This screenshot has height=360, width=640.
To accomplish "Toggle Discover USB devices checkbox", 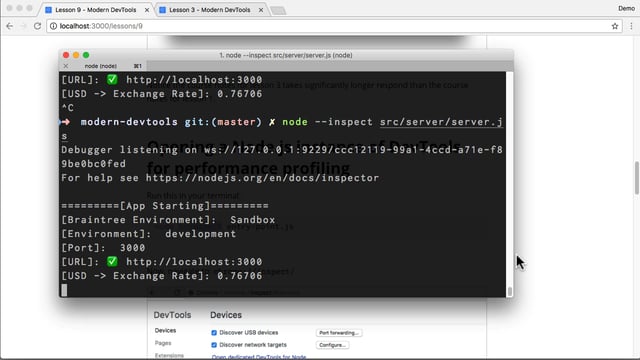I will (x=214, y=333).
